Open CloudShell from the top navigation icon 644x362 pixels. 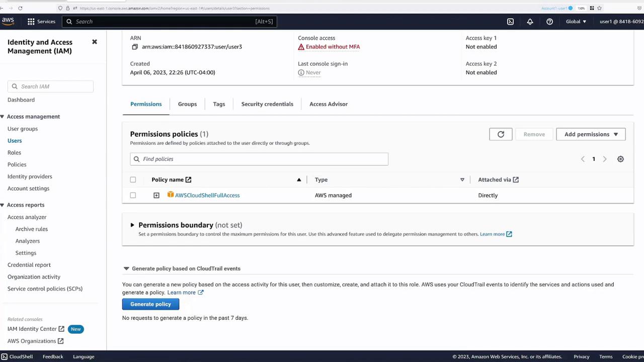pyautogui.click(x=510, y=22)
